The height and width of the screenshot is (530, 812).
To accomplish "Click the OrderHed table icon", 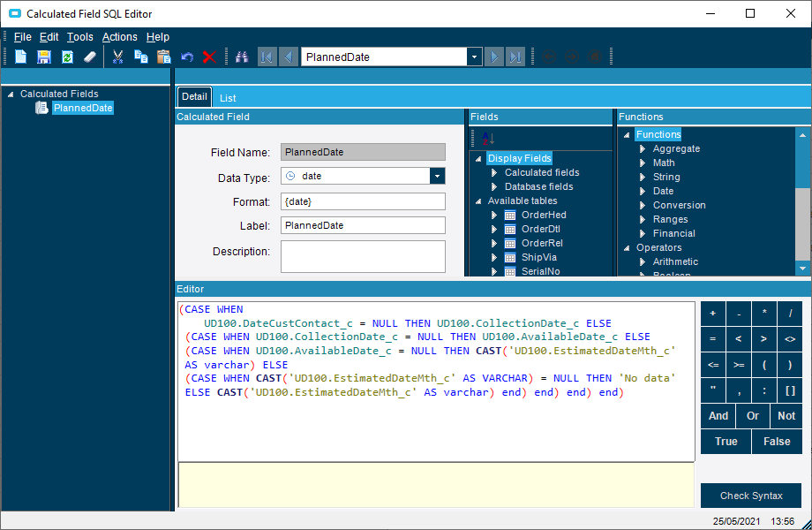I will [x=510, y=215].
